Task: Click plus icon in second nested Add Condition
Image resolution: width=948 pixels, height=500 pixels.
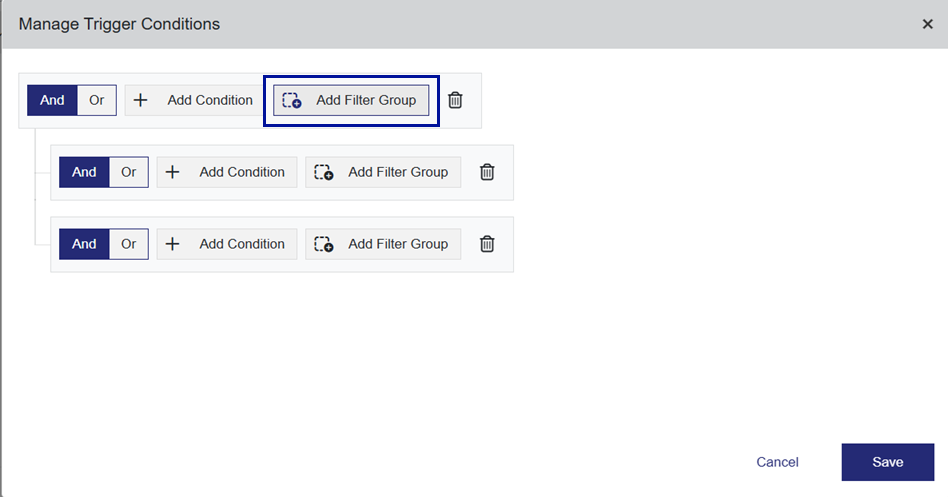Action: (173, 244)
